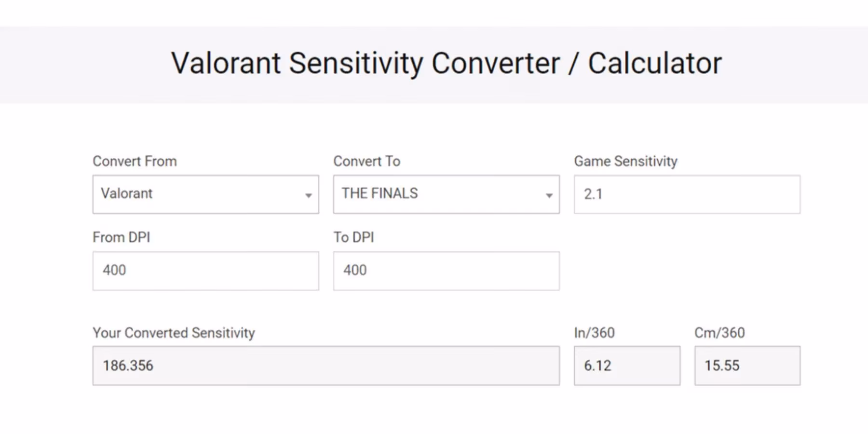The height and width of the screenshot is (434, 868).
Task: Open the Convert To game dropdown
Action: [x=446, y=194]
